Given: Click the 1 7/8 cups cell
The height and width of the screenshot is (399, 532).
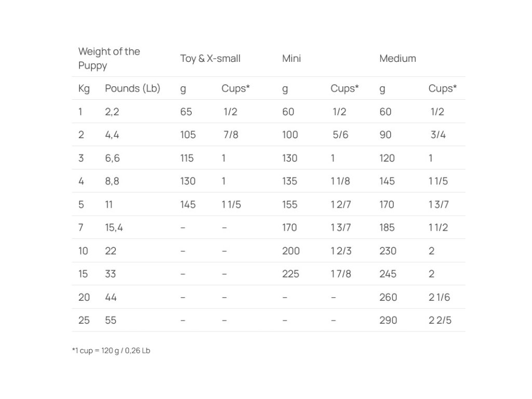Looking at the screenshot, I should [341, 274].
